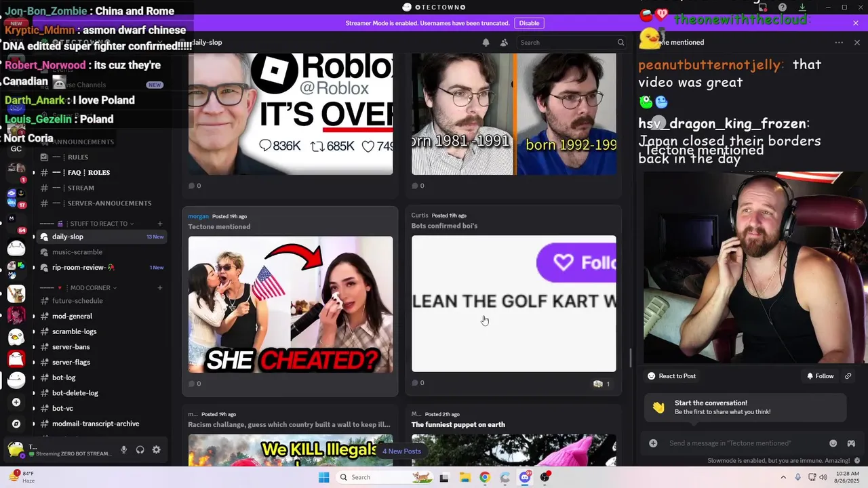Open the inbox icon in title bar
This screenshot has width=868, height=488.
tap(763, 7)
